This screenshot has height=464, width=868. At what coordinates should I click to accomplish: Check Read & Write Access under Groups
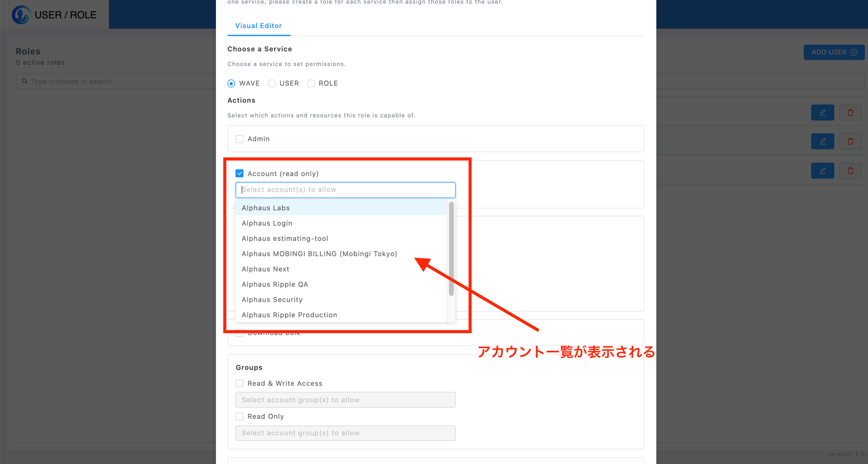coord(240,383)
